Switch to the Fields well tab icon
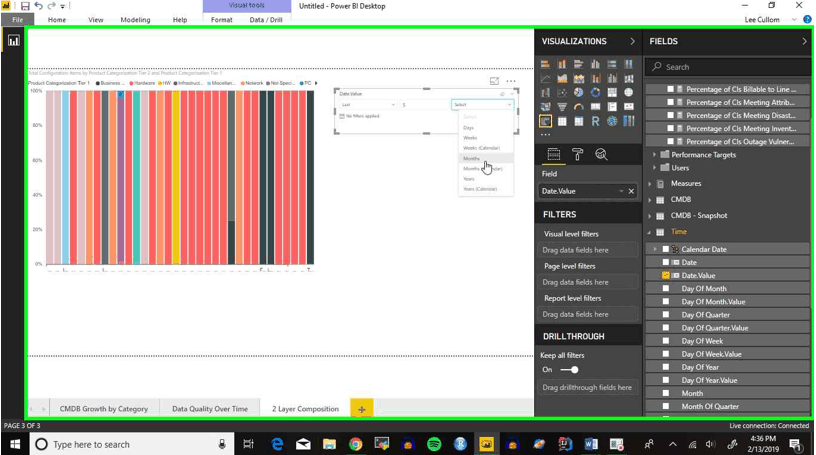Screen dimensions: 816x455 [x=554, y=154]
